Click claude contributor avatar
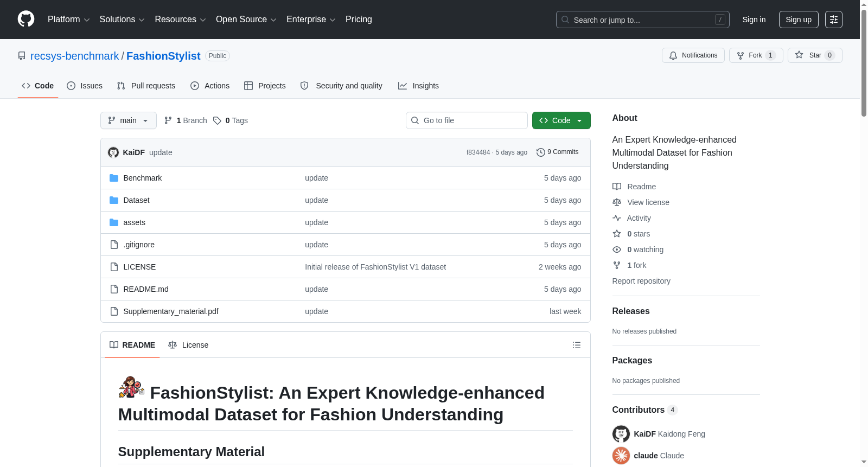 [x=621, y=456]
